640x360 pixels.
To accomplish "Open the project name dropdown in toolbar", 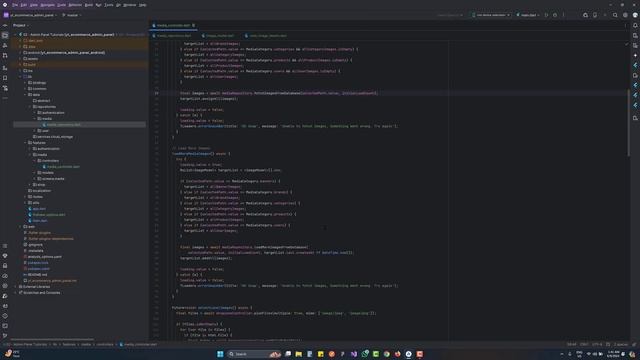I will (x=31, y=15).
